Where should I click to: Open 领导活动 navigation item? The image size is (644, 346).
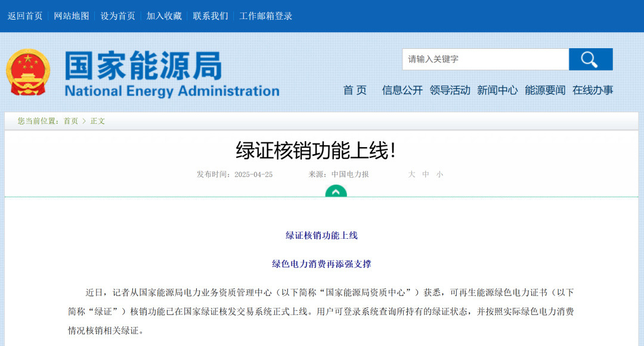coord(450,90)
